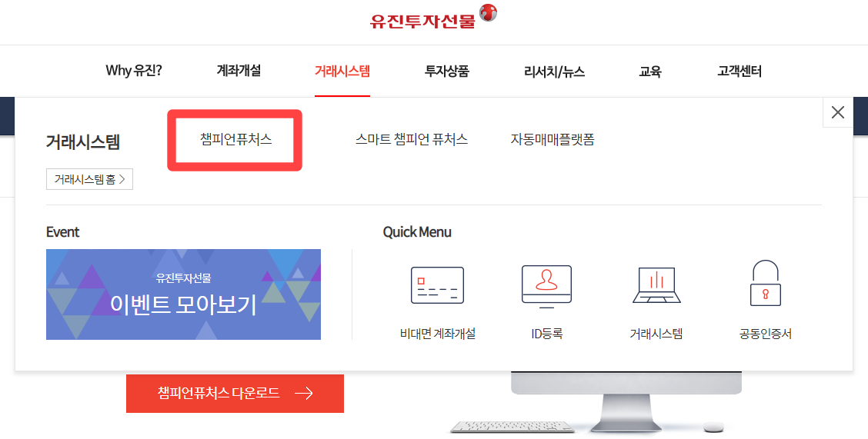
Task: Open the 계좌개설 menu
Action: [x=239, y=71]
